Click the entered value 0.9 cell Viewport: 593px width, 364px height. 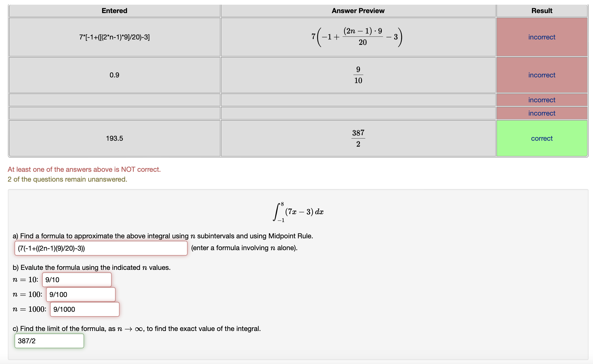114,75
